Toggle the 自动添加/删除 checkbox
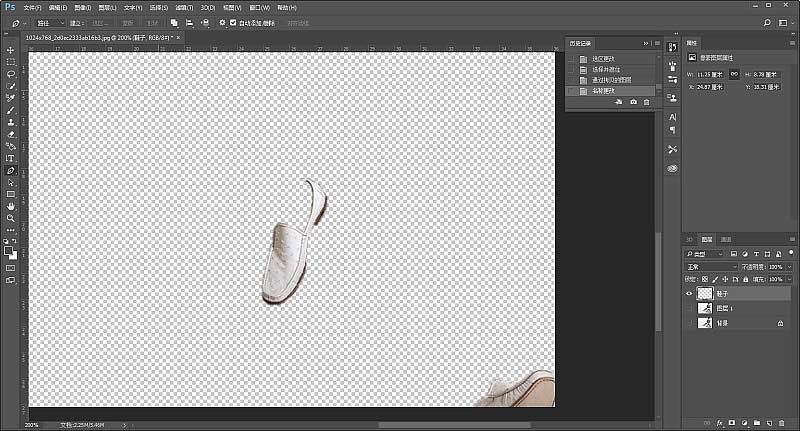 233,22
